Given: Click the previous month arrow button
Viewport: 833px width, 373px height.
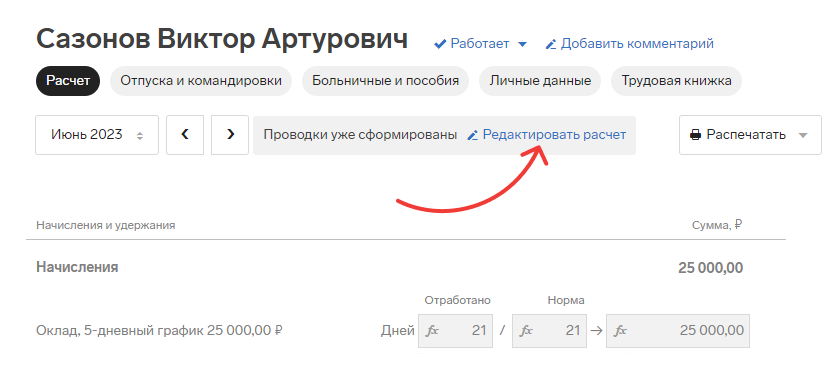Looking at the screenshot, I should coord(185,135).
